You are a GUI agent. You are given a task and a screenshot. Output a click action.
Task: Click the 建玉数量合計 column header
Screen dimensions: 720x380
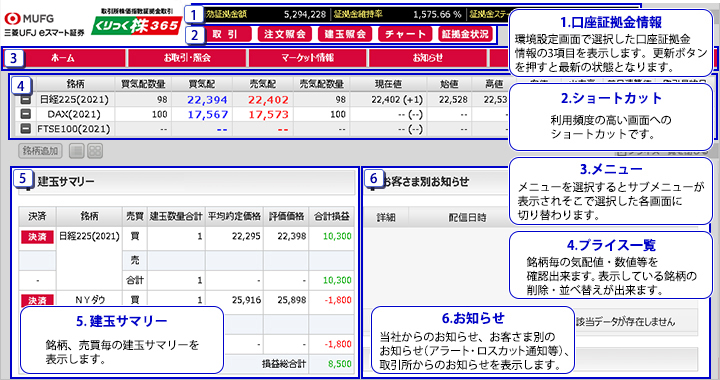pos(176,216)
